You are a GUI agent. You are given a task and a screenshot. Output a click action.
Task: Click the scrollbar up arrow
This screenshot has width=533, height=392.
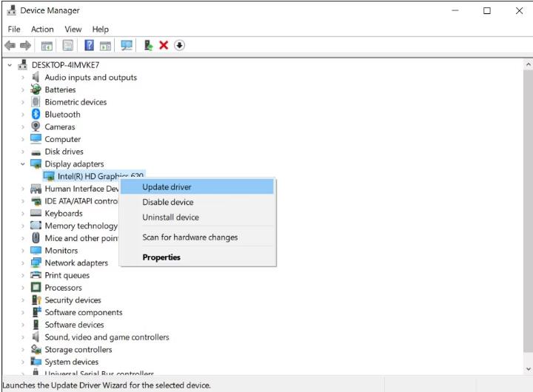528,64
